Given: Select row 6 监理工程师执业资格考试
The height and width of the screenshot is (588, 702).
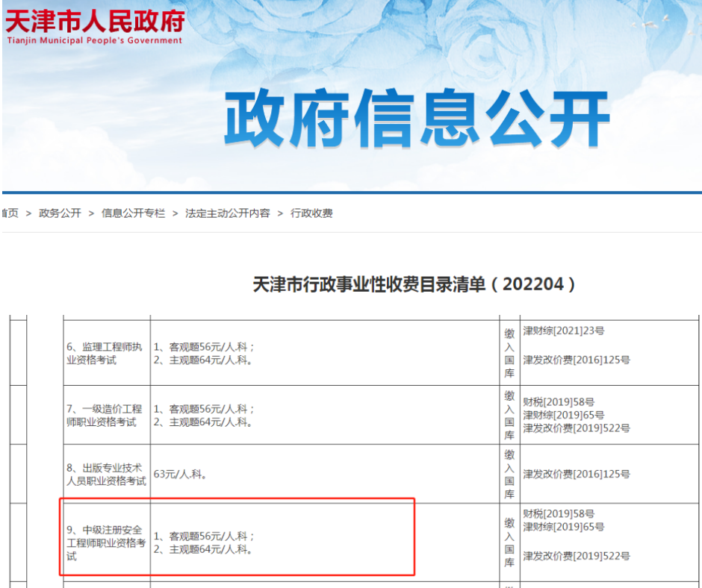Looking at the screenshot, I should pyautogui.click(x=105, y=351).
